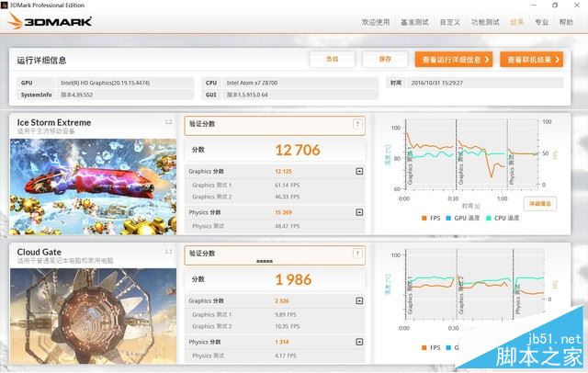
Task: Click the Ice Storm Extreme preview image
Action: (93, 186)
